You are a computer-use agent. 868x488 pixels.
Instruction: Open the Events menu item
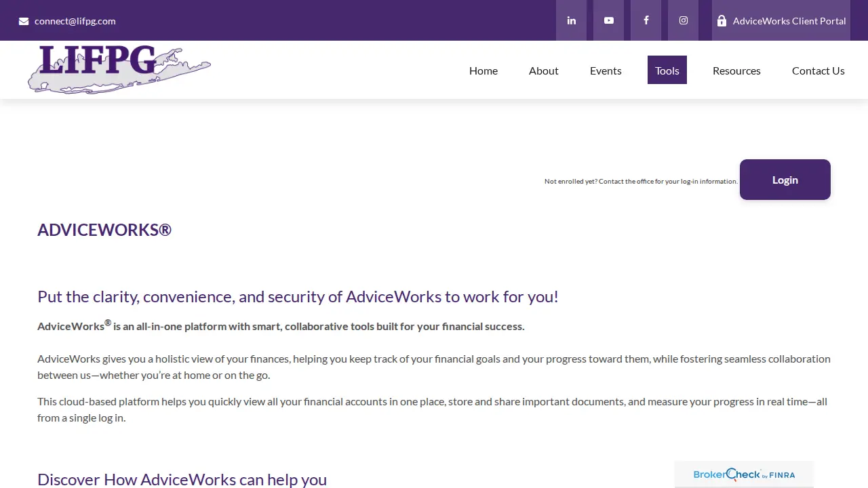point(606,70)
